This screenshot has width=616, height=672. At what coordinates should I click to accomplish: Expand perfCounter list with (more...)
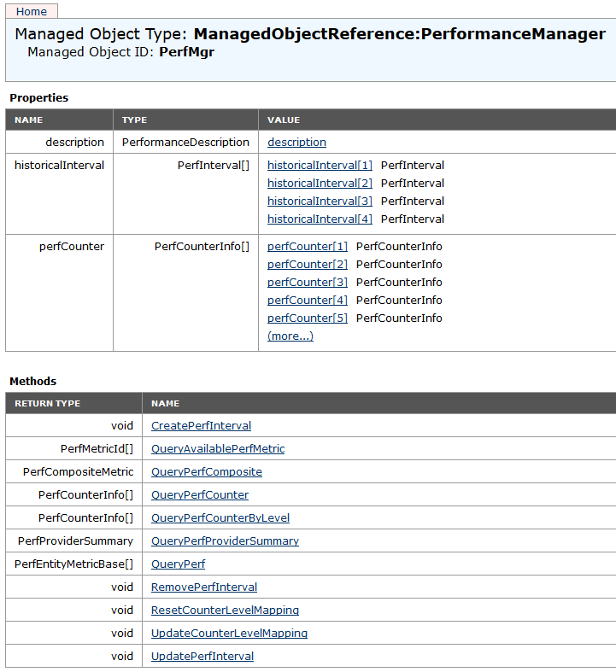point(290,336)
